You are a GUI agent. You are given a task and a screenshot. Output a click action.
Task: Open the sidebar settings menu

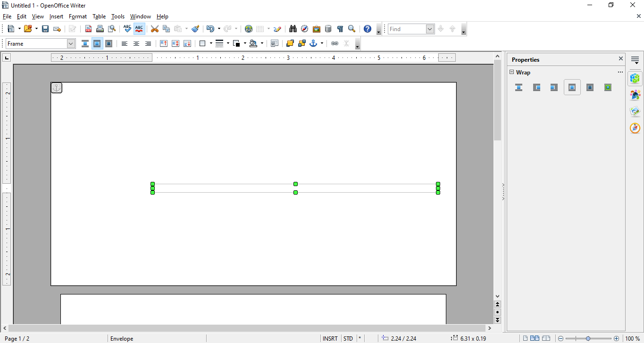tap(635, 60)
